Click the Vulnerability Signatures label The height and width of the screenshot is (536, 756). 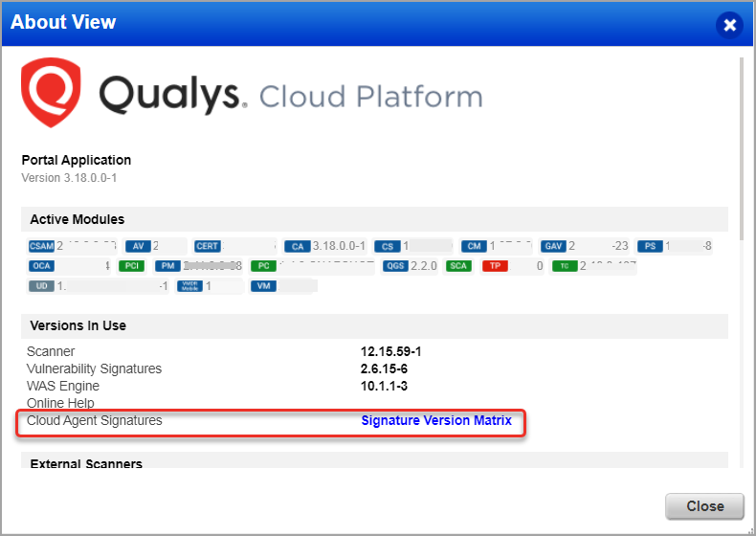94,369
